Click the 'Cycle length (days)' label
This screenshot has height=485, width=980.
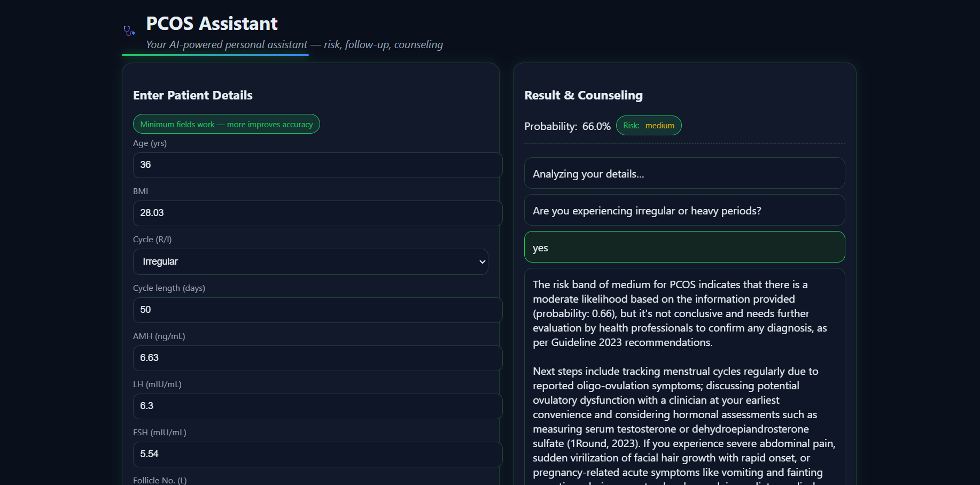tap(169, 288)
